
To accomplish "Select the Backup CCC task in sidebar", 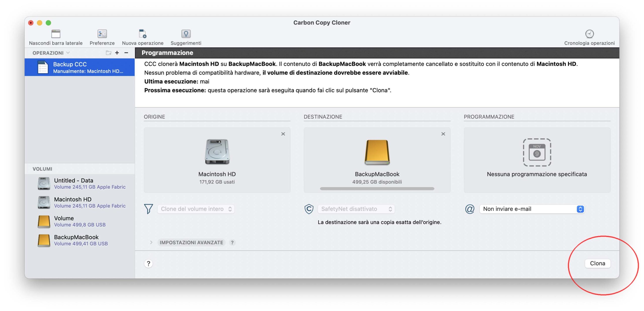I will (79, 67).
